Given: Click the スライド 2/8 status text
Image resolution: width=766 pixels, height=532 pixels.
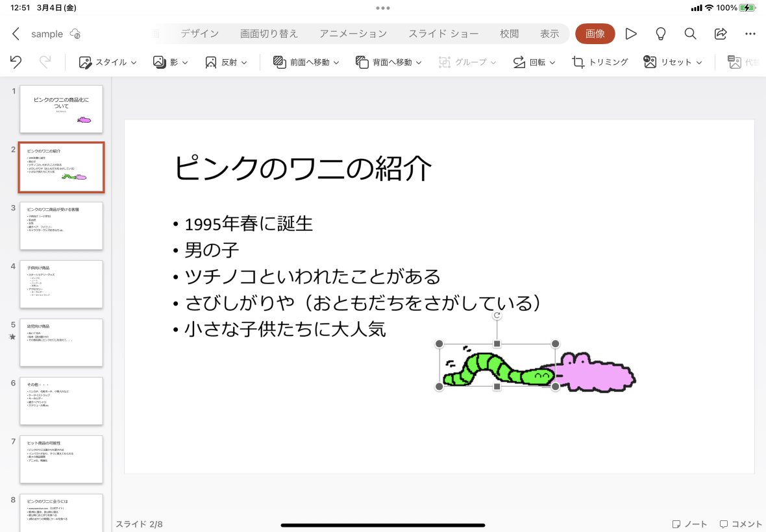Looking at the screenshot, I should click(139, 524).
